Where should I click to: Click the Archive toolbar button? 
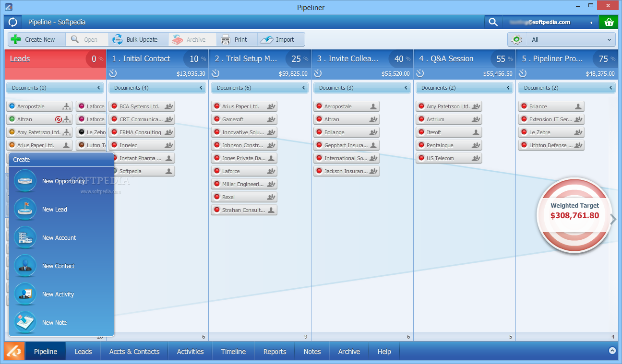pyautogui.click(x=192, y=39)
